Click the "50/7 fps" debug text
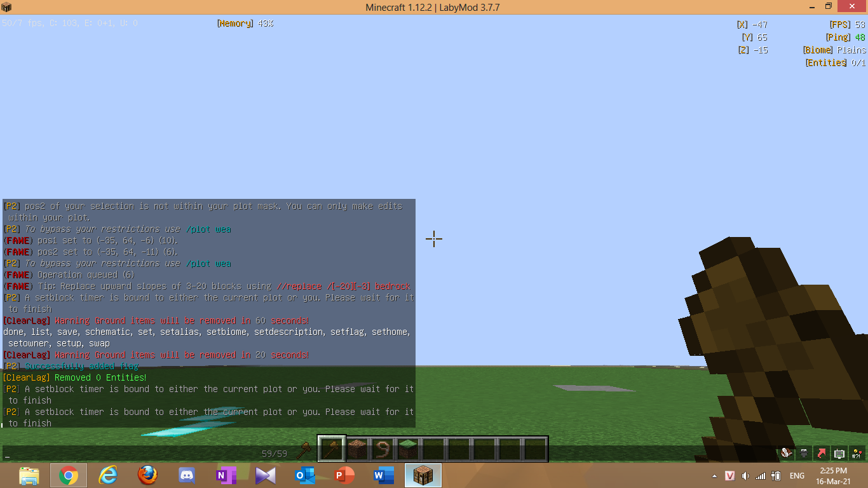Screen dimensions: 868x488 70,24
